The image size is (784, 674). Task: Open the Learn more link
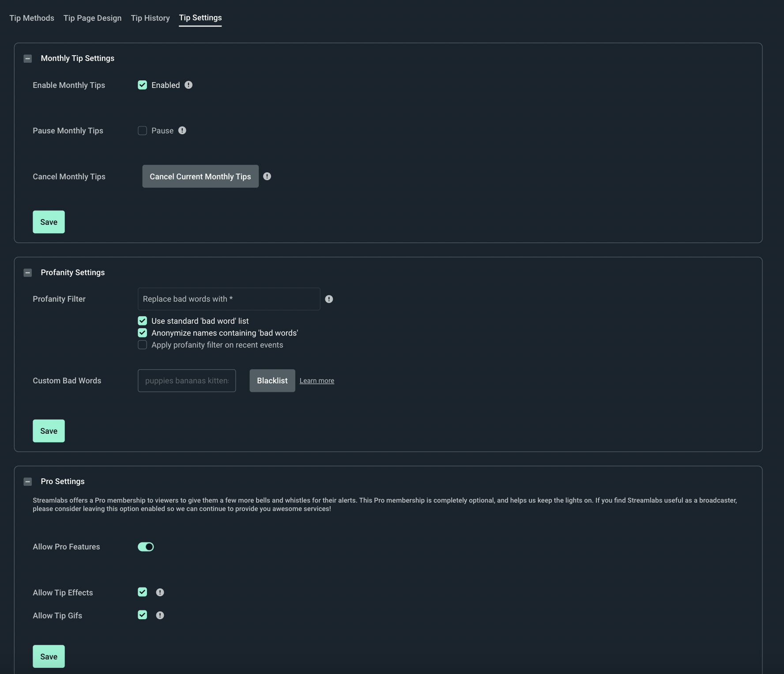317,380
